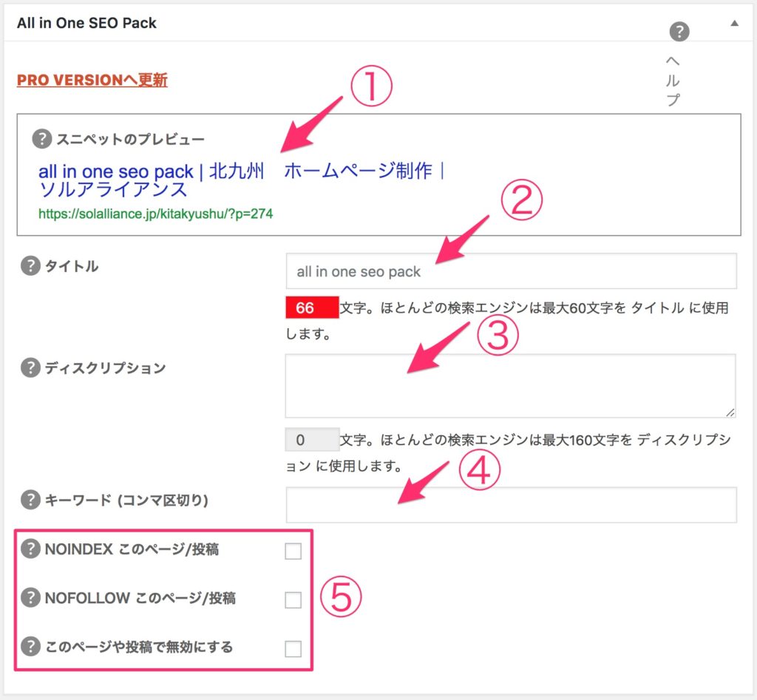The height and width of the screenshot is (700, 757).
Task: Click inside the ディスクリプション textarea
Action: click(x=509, y=385)
